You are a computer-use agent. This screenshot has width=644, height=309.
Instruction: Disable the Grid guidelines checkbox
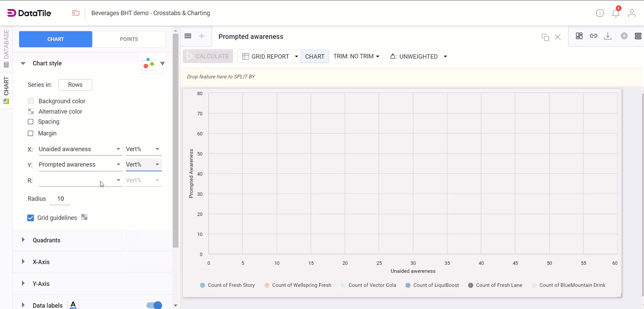click(x=31, y=218)
